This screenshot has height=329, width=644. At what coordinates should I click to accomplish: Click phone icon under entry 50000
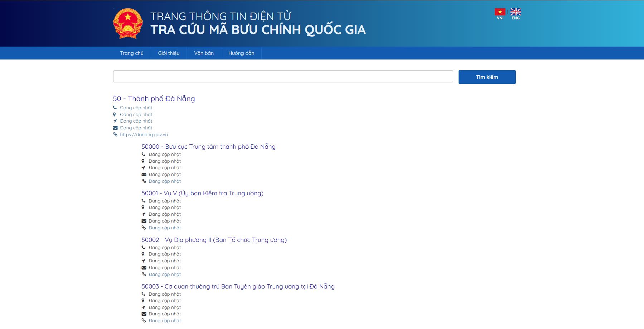click(144, 154)
